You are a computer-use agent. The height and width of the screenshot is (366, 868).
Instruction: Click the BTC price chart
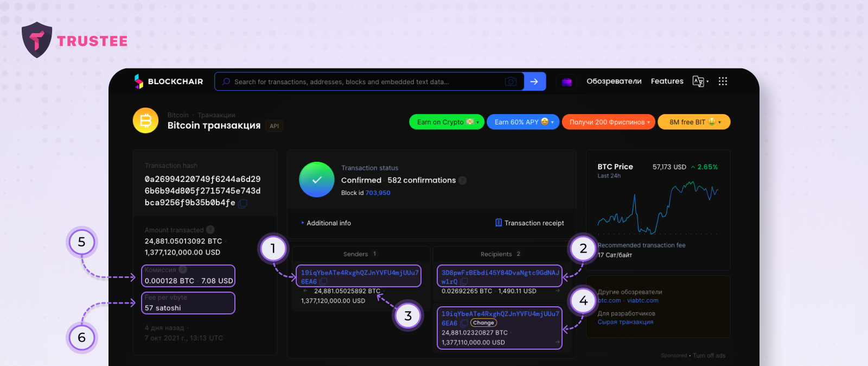[658, 207]
